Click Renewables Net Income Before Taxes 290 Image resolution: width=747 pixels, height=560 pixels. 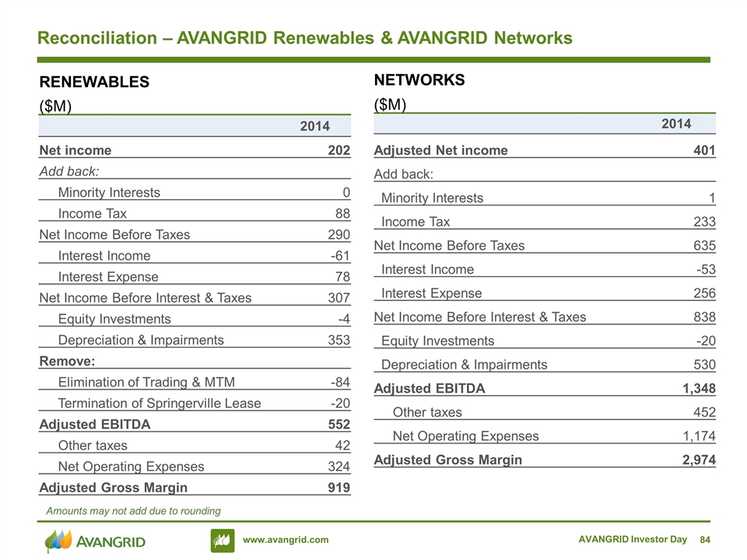click(x=339, y=234)
